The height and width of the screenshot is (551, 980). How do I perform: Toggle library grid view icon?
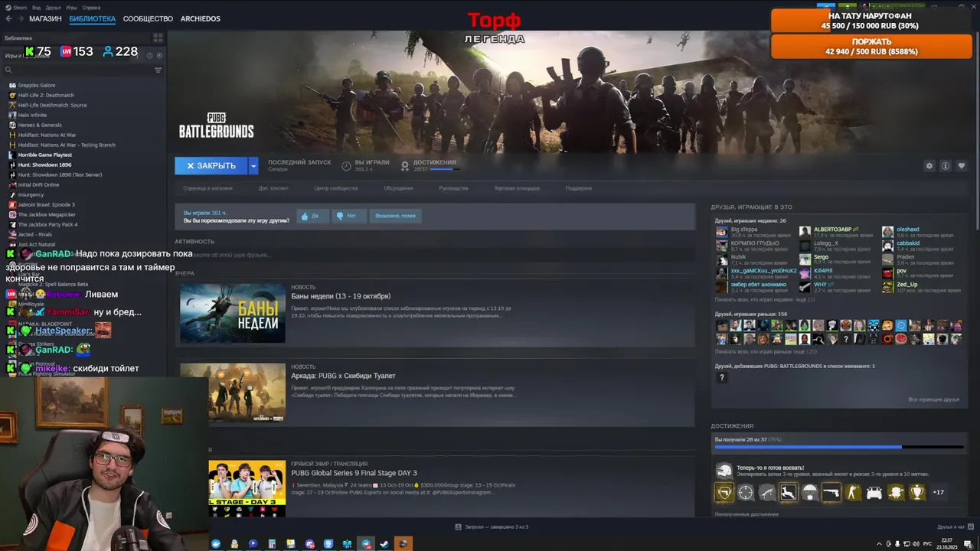tap(158, 37)
